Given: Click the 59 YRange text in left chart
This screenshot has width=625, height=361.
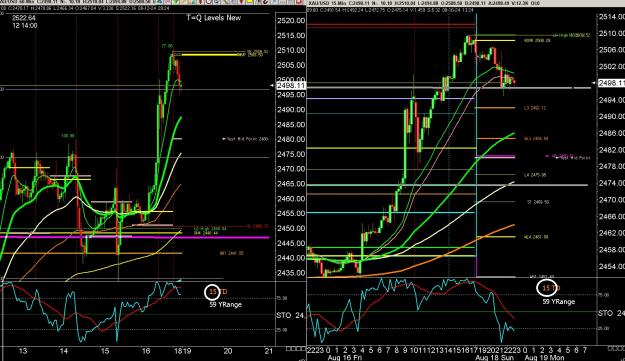Looking at the screenshot, I should click(x=226, y=304).
